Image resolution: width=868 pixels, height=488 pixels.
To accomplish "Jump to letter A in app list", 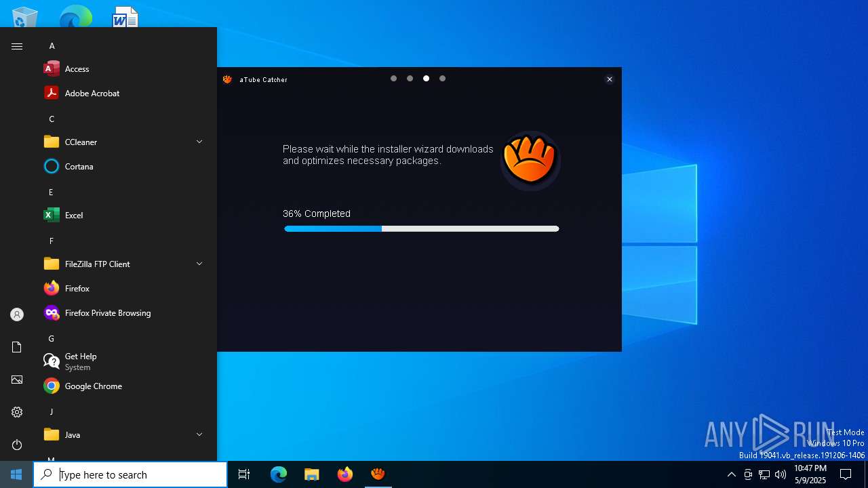I will (52, 46).
